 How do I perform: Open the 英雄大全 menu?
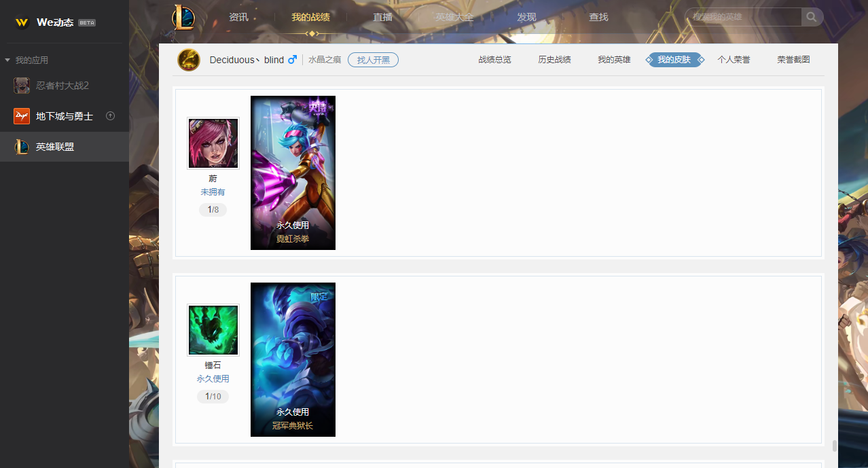click(x=454, y=17)
